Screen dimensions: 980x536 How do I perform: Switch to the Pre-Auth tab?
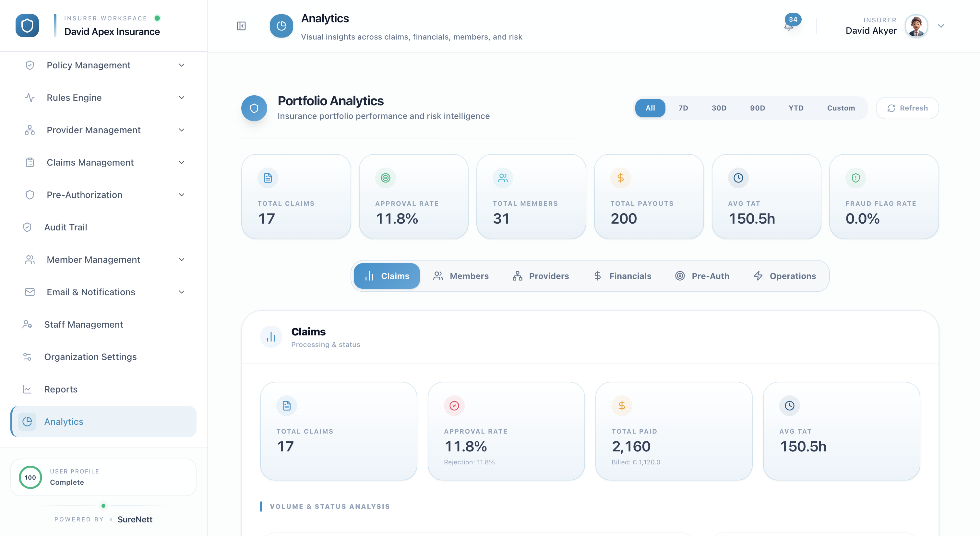tap(702, 276)
